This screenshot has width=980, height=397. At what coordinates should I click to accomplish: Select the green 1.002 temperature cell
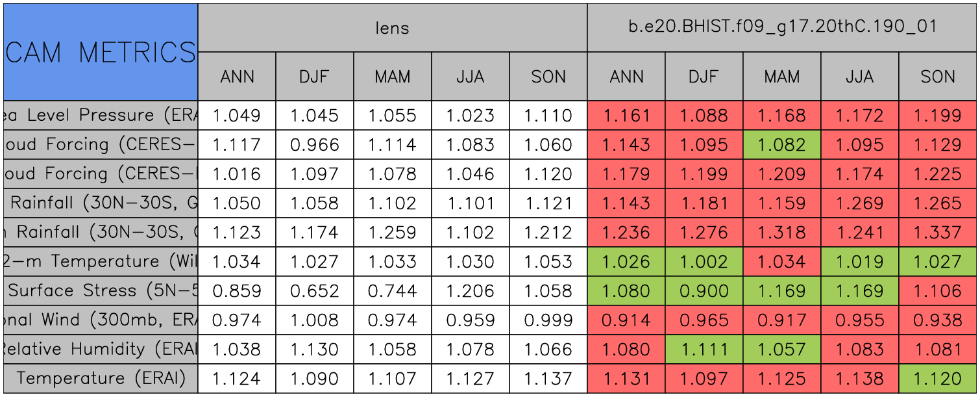(x=704, y=261)
